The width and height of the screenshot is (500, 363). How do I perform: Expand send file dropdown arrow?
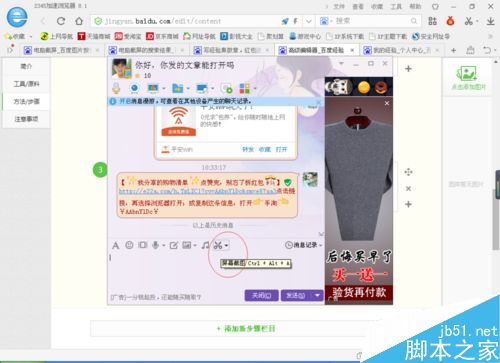click(x=188, y=89)
